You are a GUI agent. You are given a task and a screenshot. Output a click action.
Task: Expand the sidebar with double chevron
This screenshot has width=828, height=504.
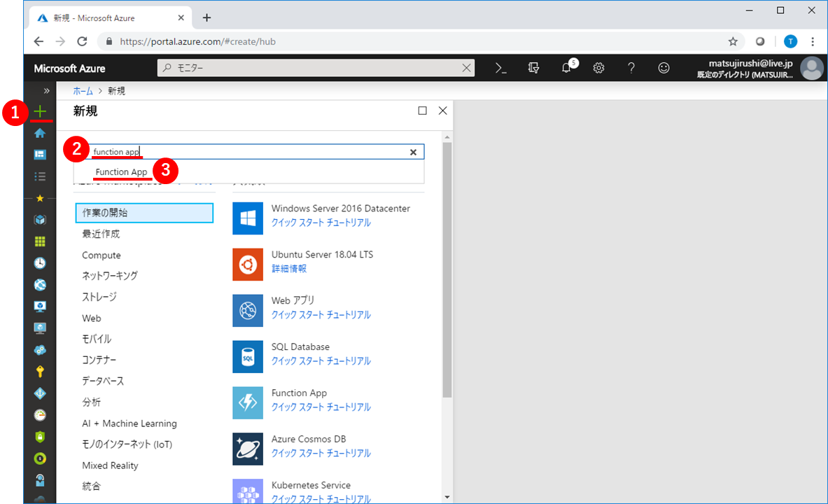coord(46,91)
